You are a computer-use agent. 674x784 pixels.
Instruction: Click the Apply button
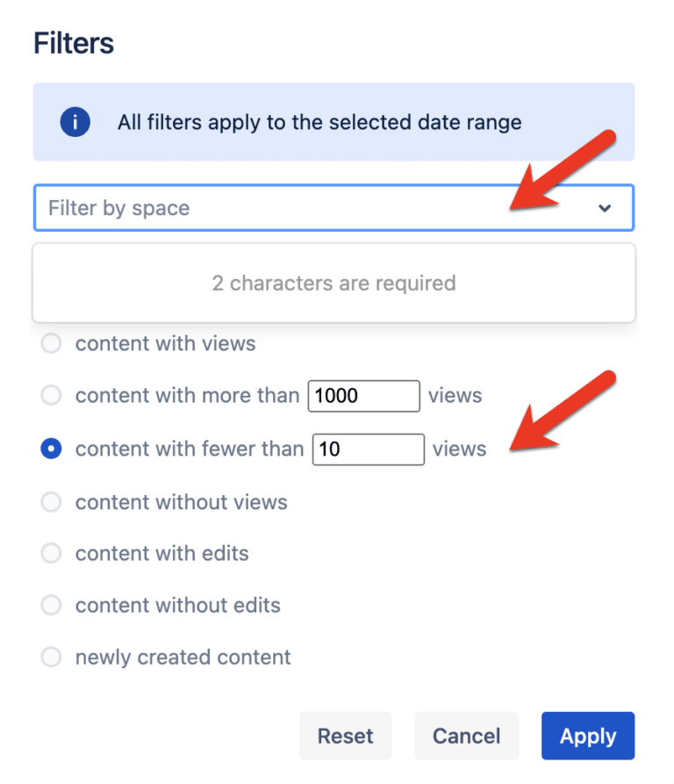pos(588,736)
